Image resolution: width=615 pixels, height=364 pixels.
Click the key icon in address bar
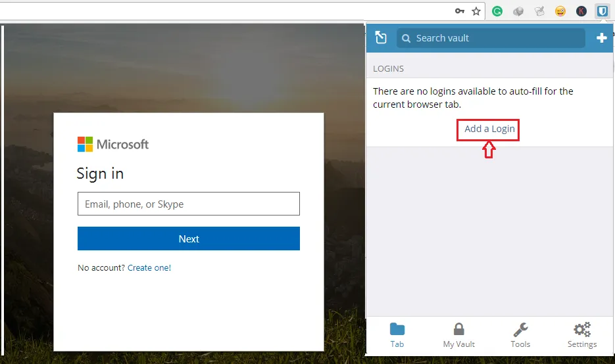460,11
